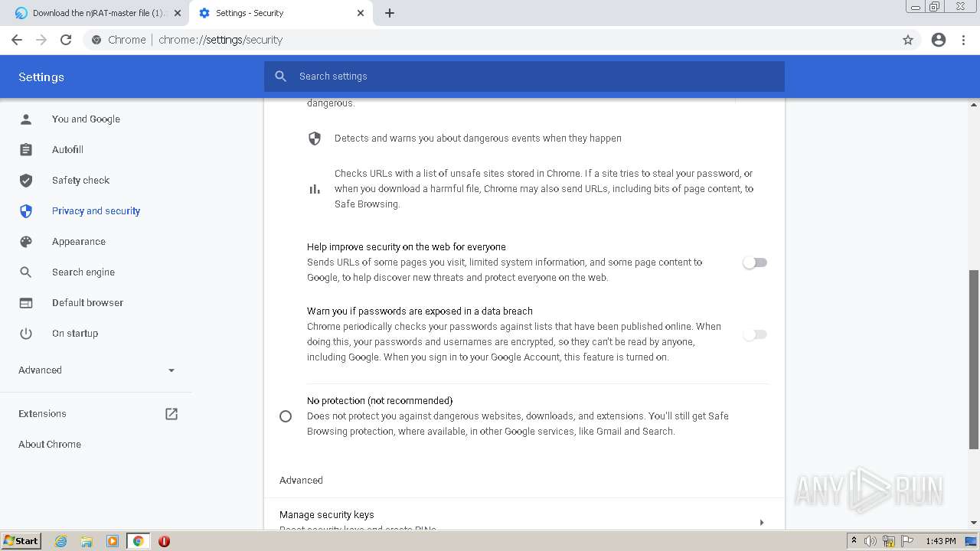Toggle 'Warn you if passwords are exposed'
Screen dimensions: 980x551
pos(755,334)
